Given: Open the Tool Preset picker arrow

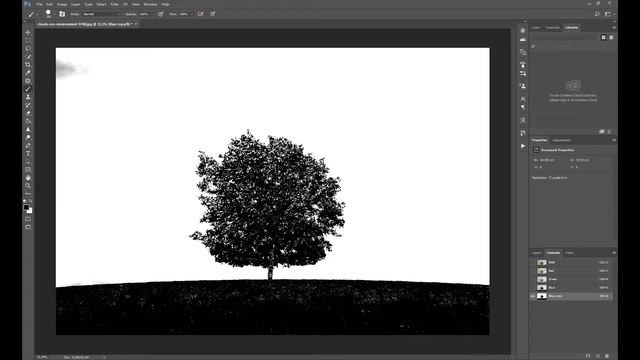Looking at the screenshot, I should [x=37, y=14].
